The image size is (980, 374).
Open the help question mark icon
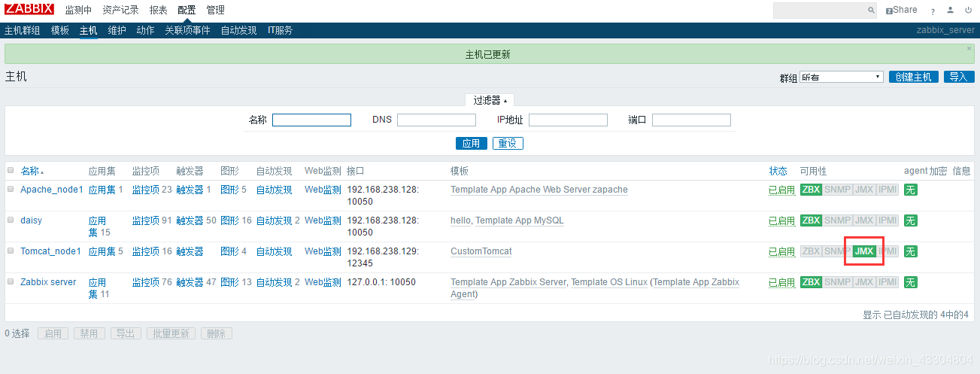[x=933, y=11]
